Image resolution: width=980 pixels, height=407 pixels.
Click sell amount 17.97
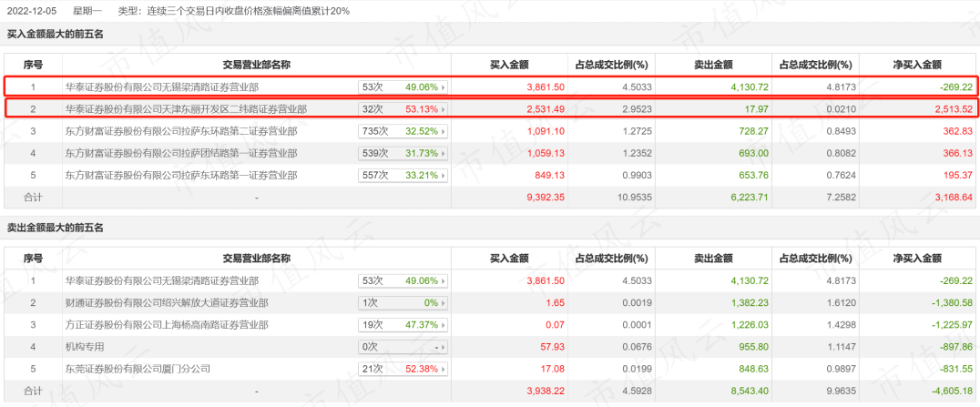758,109
